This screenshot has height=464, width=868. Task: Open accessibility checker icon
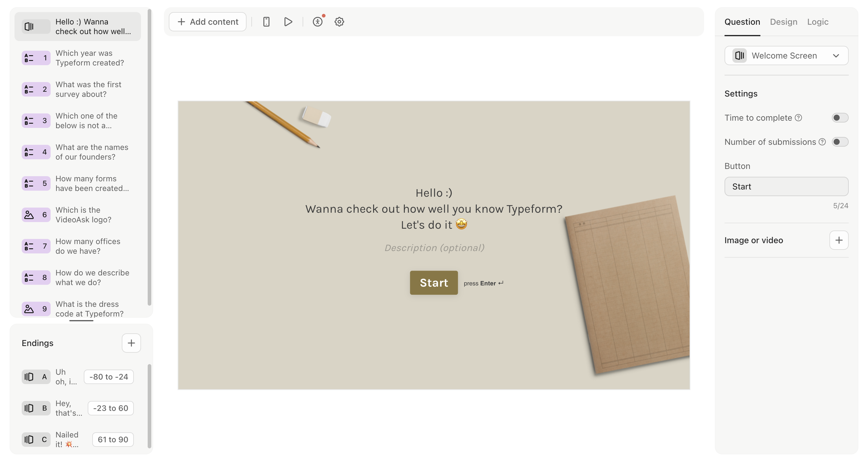[318, 22]
